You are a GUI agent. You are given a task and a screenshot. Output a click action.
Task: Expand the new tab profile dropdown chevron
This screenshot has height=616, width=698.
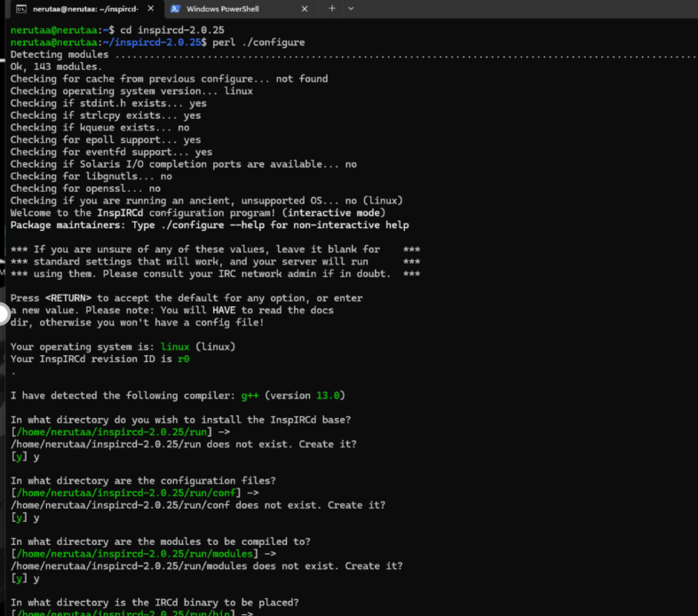(x=351, y=8)
